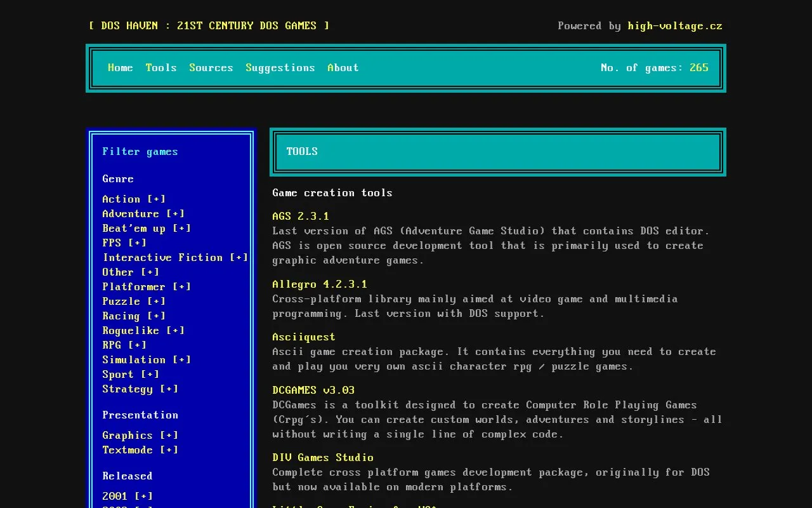
Task: Expand the Action genre [+]
Action: click(157, 199)
